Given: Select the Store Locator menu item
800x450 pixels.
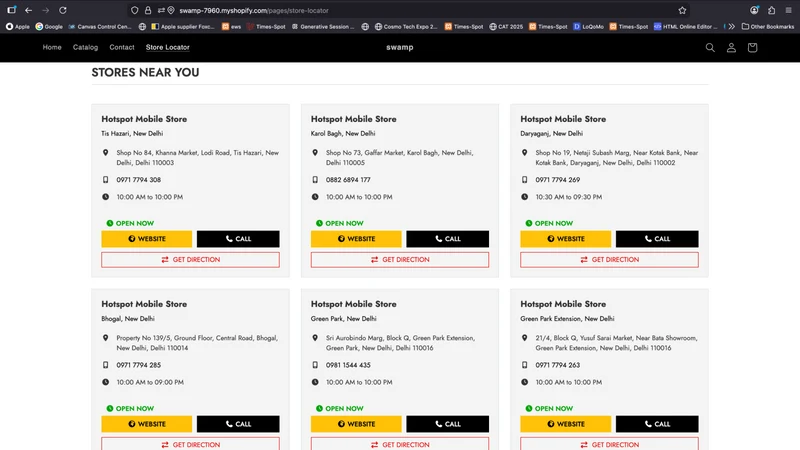Looking at the screenshot, I should [x=167, y=47].
